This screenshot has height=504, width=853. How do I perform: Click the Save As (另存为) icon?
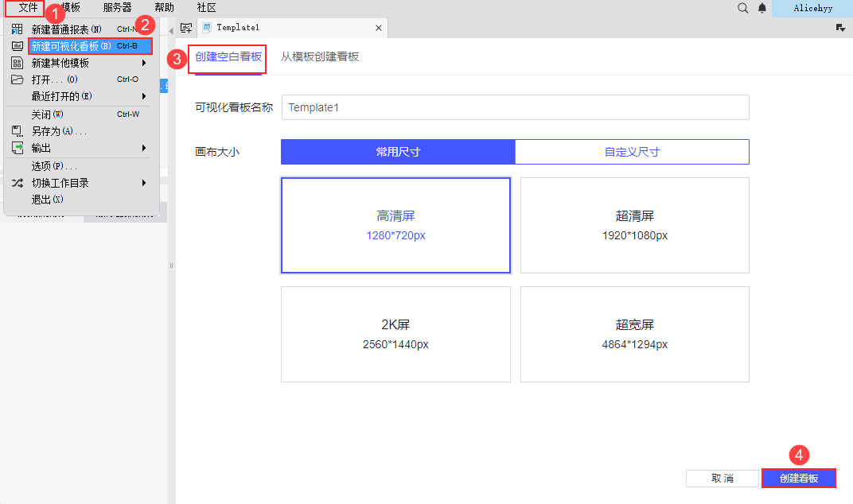[x=16, y=130]
